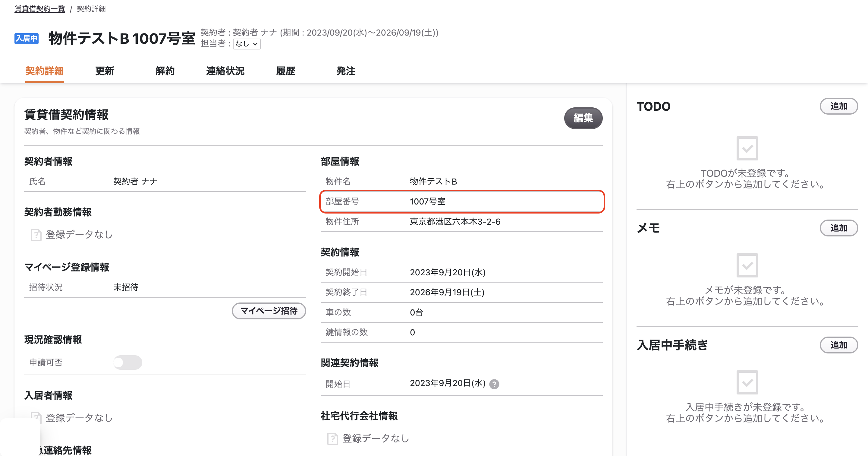Open the 解約 tab

tap(165, 71)
